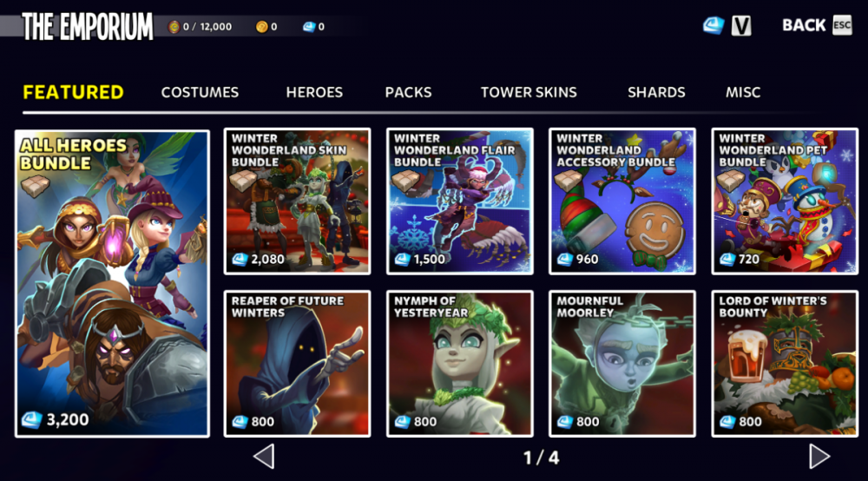
Task: Go to next page with right arrow
Action: coord(819,457)
